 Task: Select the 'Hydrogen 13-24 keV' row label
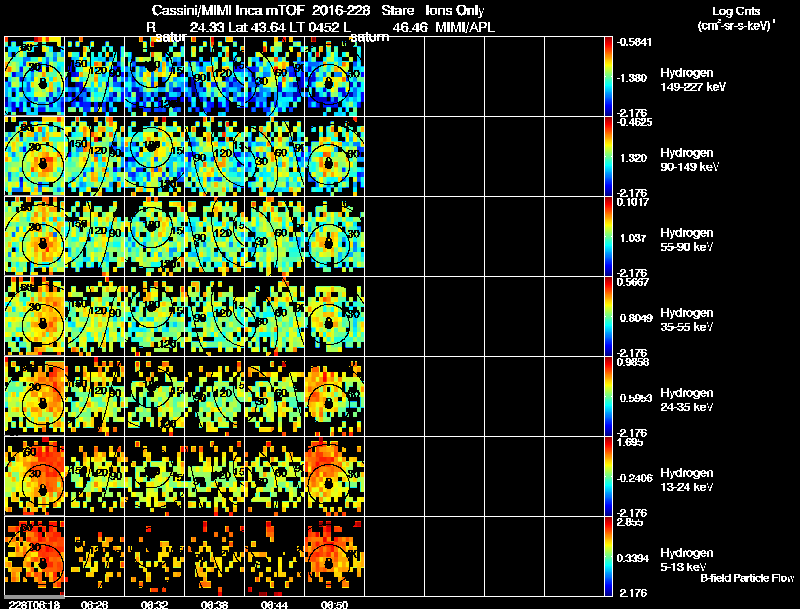click(687, 480)
